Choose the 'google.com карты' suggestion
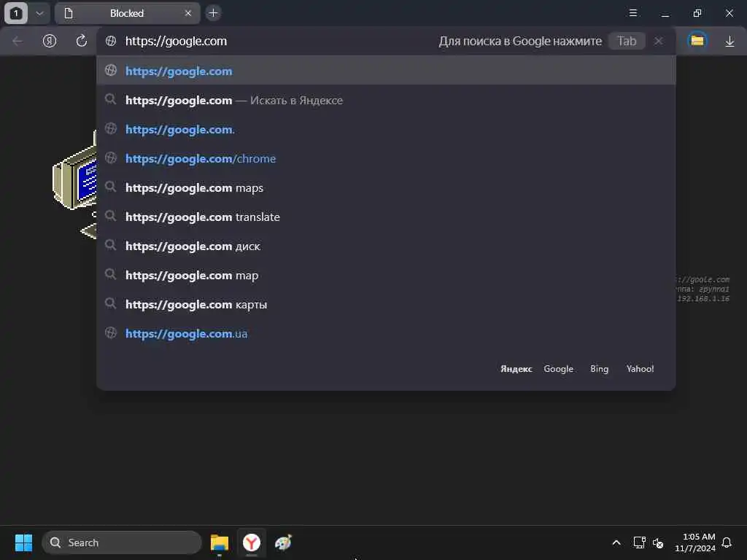 pyautogui.click(x=386, y=304)
